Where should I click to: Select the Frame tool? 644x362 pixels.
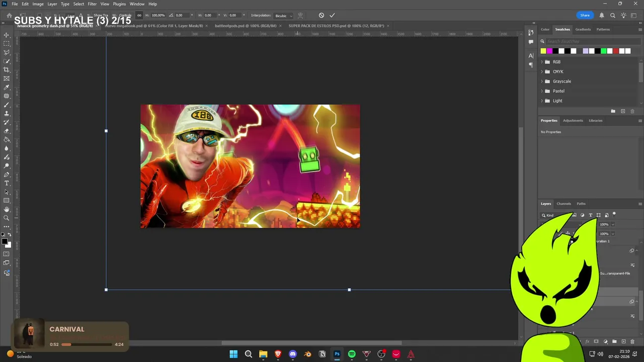(7, 78)
